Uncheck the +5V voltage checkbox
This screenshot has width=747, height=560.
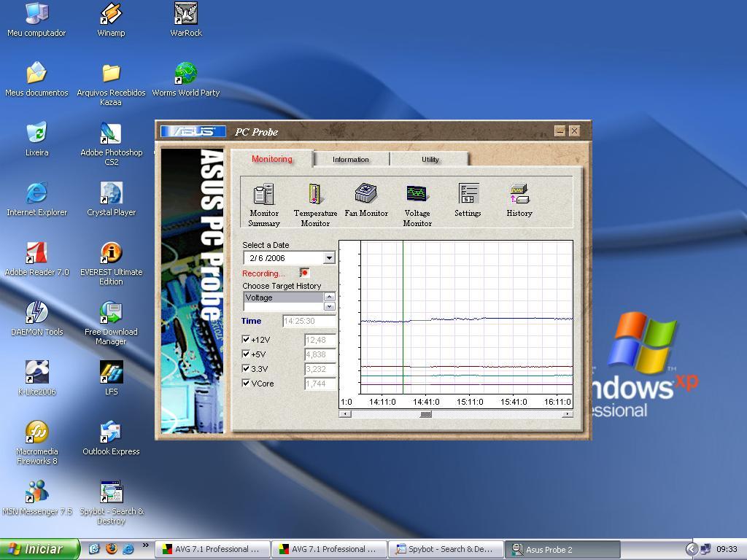[x=246, y=354]
